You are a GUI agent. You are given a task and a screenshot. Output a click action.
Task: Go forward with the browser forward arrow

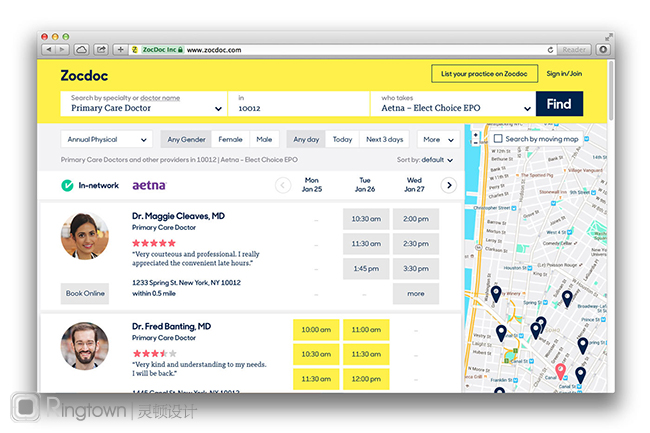click(x=62, y=50)
